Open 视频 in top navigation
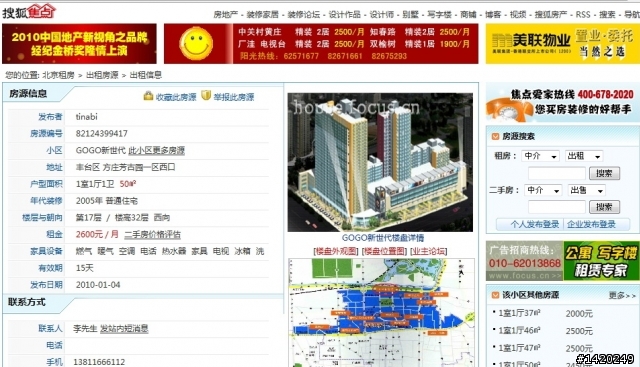640x367 pixels. coord(518,15)
